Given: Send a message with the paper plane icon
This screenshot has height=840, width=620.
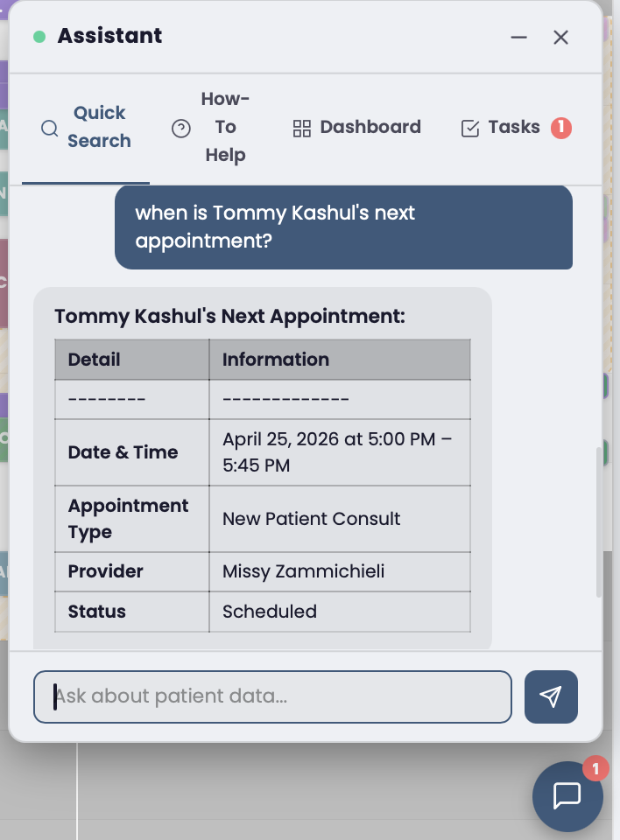Looking at the screenshot, I should [551, 696].
